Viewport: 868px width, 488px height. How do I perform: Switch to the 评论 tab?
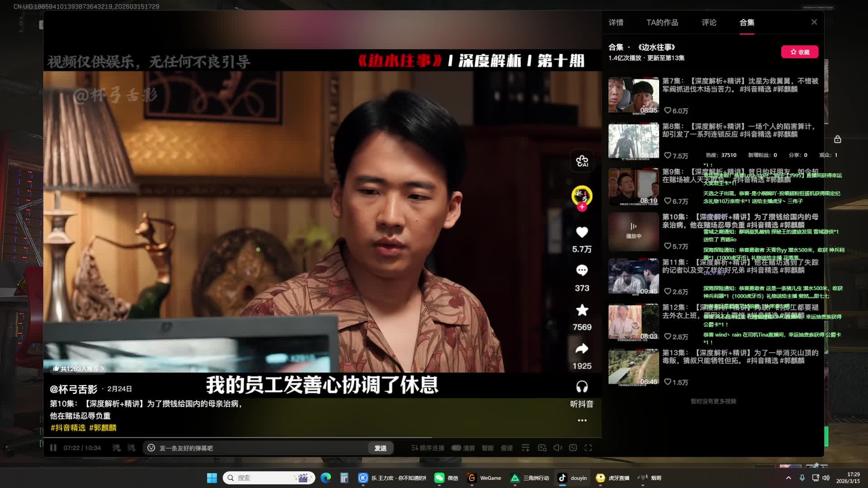click(x=709, y=23)
